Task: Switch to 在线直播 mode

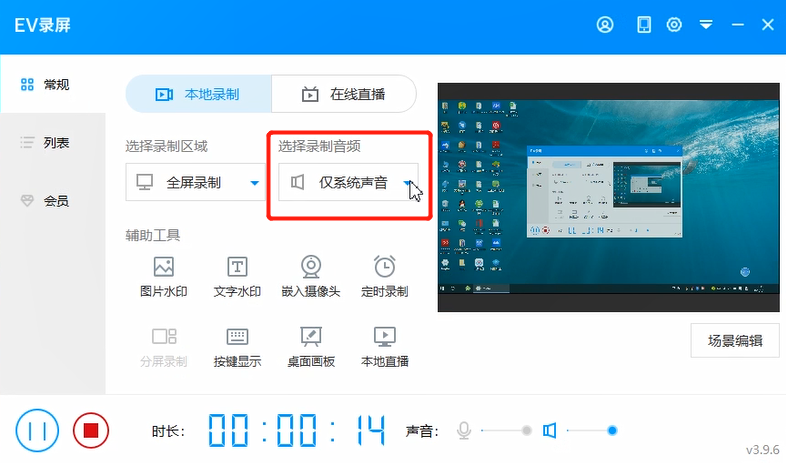Action: 344,94
